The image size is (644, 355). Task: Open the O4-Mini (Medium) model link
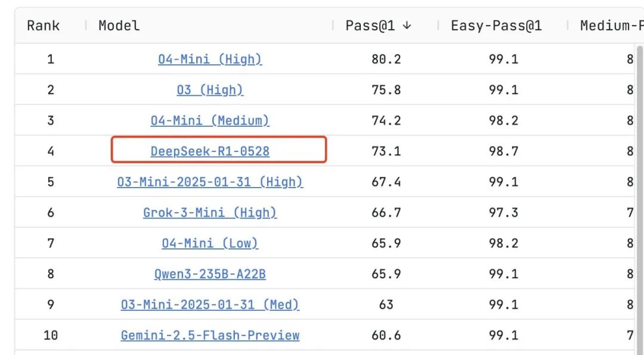coord(210,121)
